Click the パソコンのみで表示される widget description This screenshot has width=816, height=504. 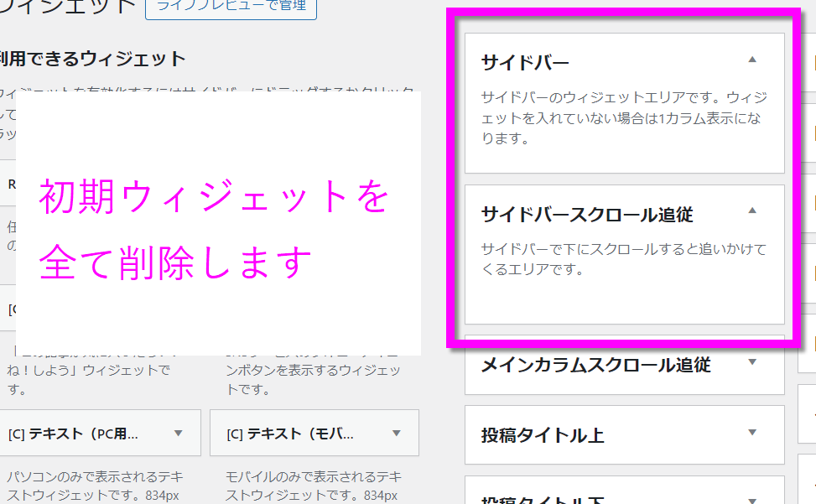click(x=99, y=484)
